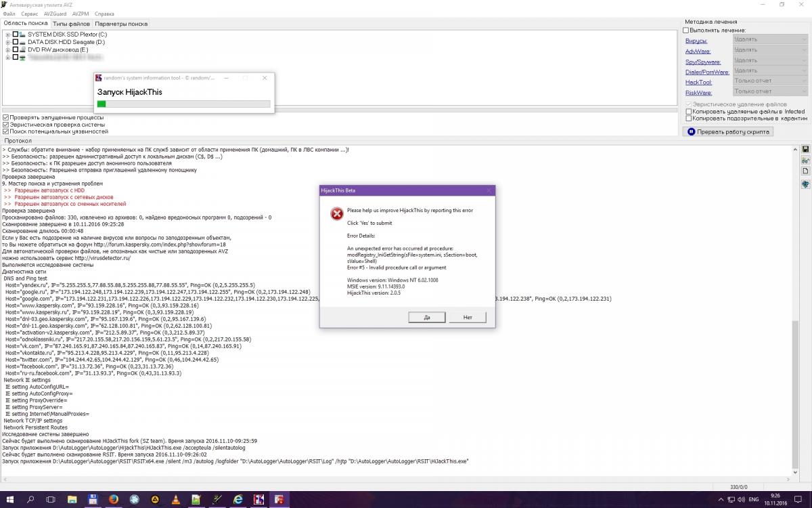Select the Область поиска tab
Viewport: 812px width, 508px height.
click(26, 23)
